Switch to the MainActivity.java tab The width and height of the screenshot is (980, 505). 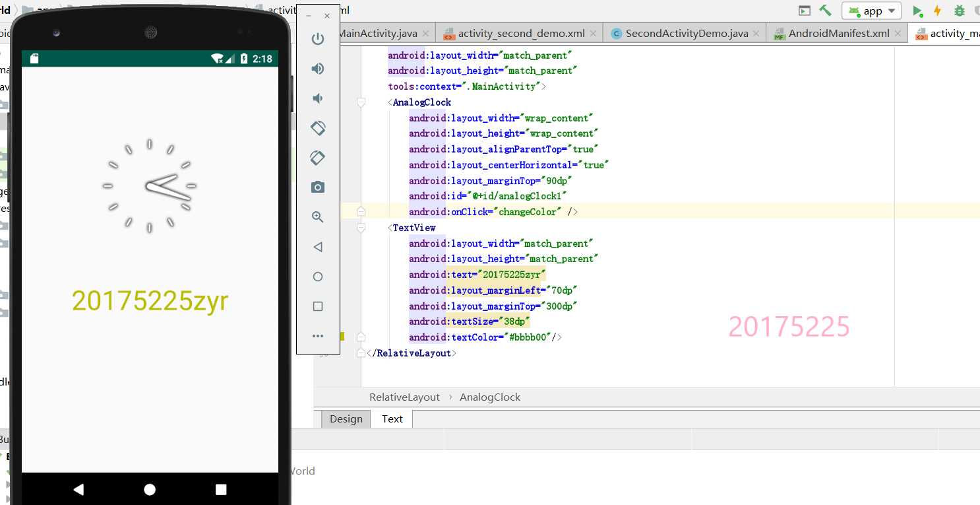point(378,33)
